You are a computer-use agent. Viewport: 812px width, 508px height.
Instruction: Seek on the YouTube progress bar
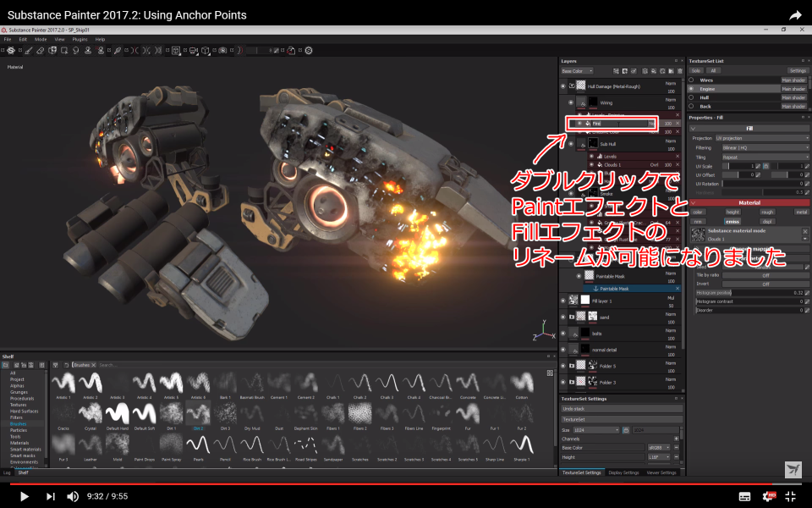pyautogui.click(x=406, y=484)
